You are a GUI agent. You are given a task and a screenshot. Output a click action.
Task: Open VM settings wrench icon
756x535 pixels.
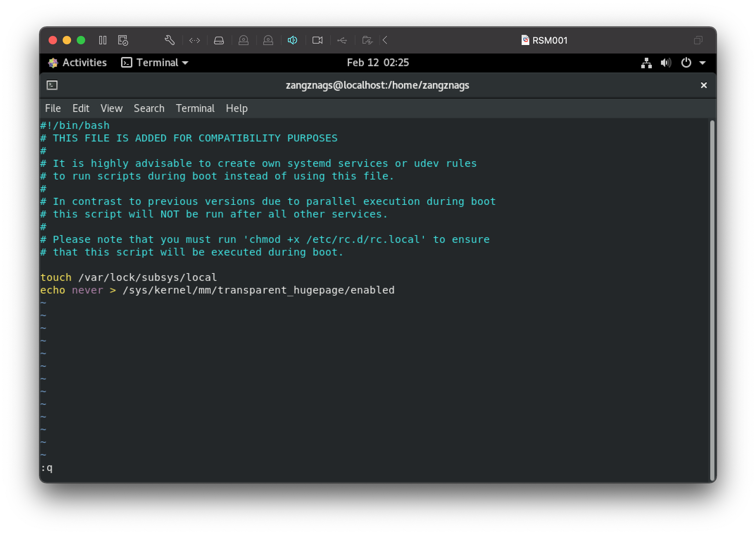tap(170, 40)
